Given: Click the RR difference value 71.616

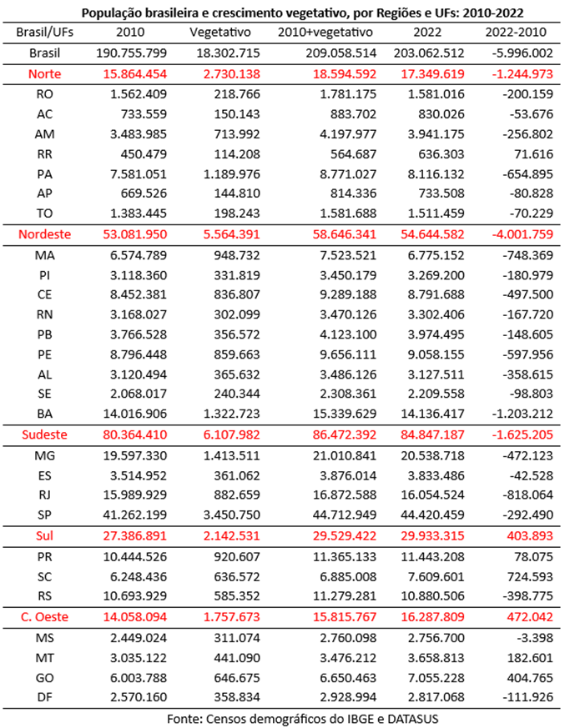Looking at the screenshot, I should (x=533, y=154).
